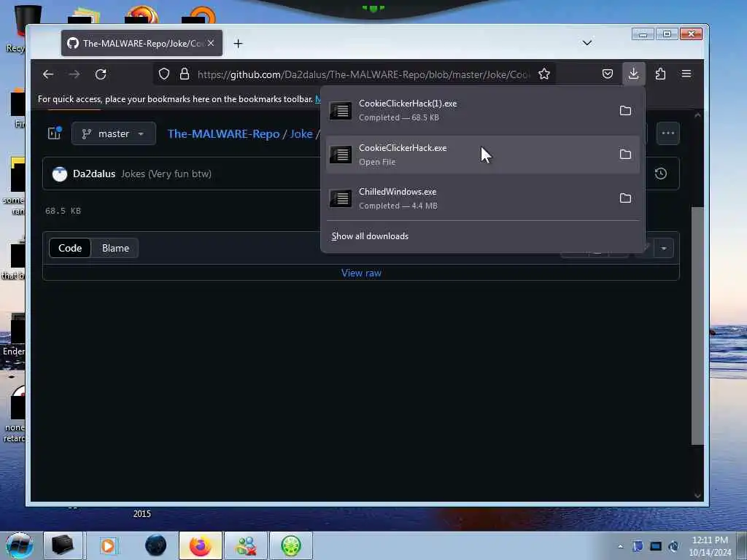Switch to the Blame view tab
747x560 pixels.
115,248
